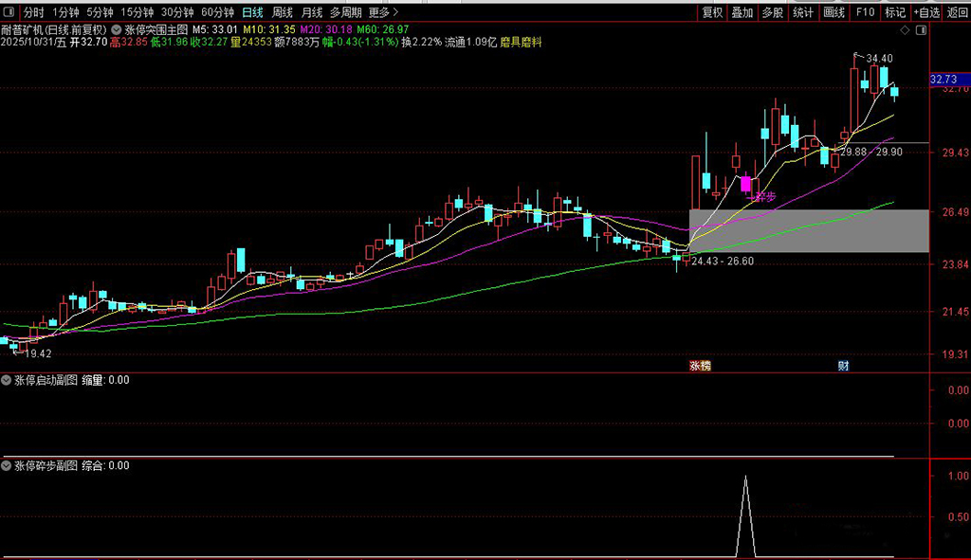Image resolution: width=971 pixels, height=560 pixels.
Task: Click the 财 marker on the chart
Action: click(842, 366)
